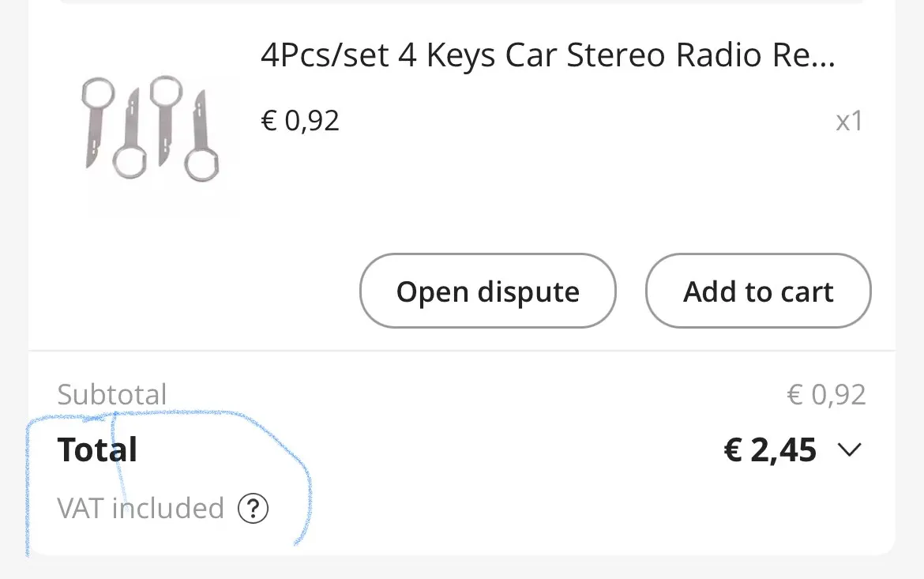Click the x1 quantity indicator
924x579 pixels.
pyautogui.click(x=849, y=122)
